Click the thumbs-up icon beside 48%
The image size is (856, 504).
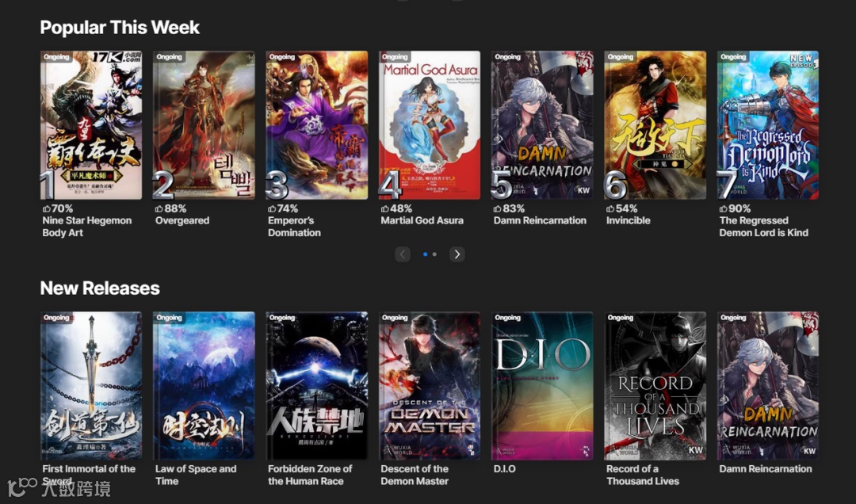385,208
